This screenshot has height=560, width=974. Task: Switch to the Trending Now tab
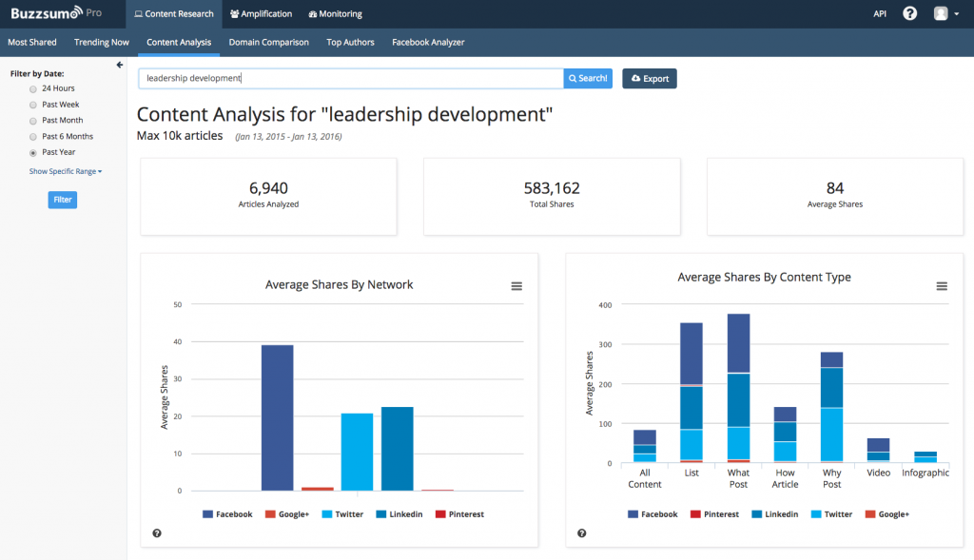102,43
